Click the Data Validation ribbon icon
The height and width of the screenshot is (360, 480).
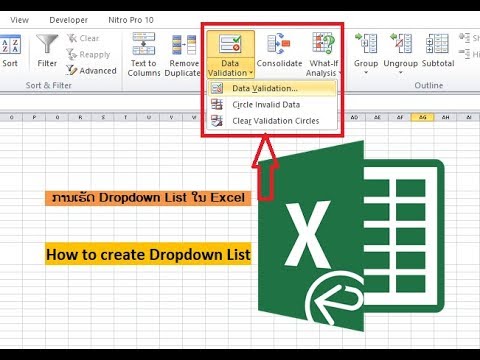point(230,44)
